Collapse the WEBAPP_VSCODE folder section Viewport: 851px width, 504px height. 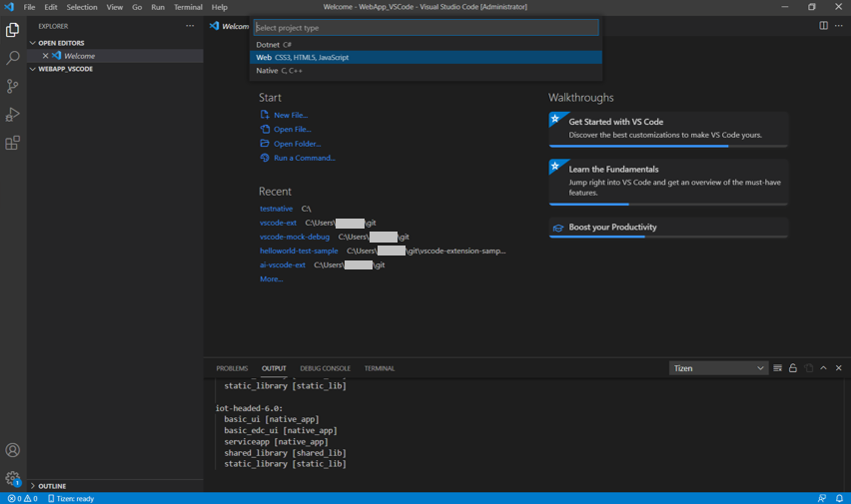click(66, 69)
